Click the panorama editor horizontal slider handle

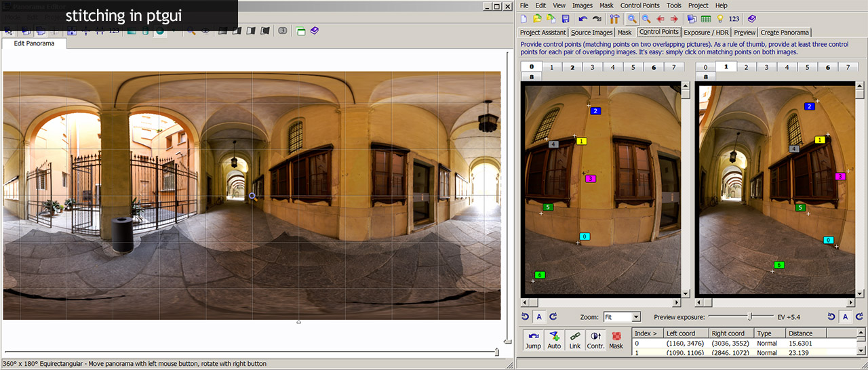tap(496, 352)
